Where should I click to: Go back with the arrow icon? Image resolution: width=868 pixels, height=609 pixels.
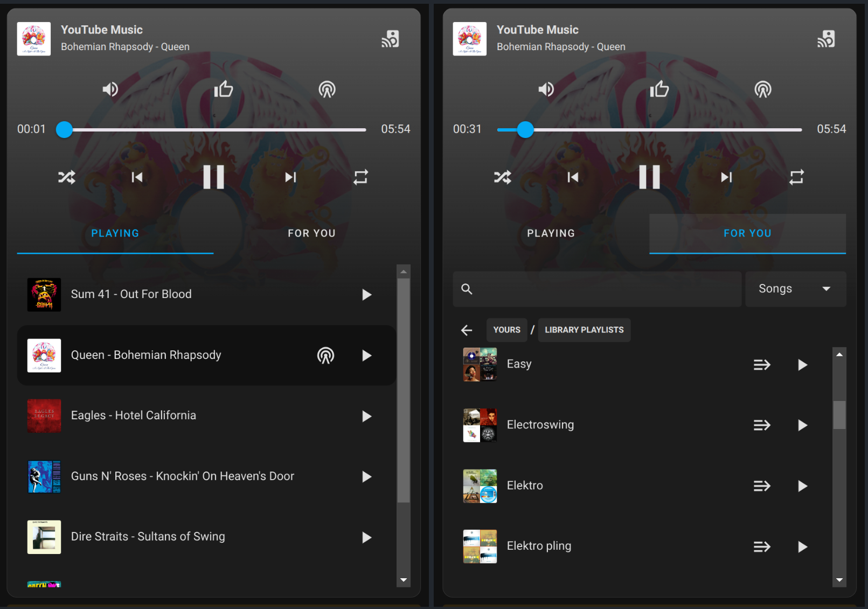467,330
